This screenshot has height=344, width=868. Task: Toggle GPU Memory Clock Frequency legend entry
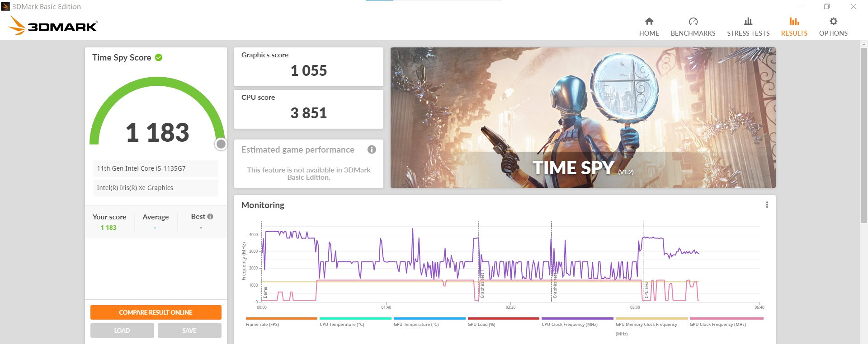tap(651, 326)
